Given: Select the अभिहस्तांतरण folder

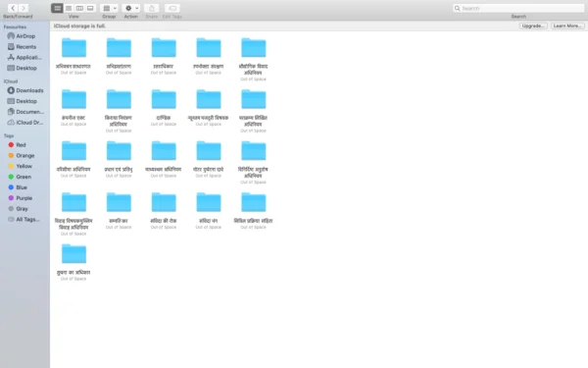Looking at the screenshot, I should (x=119, y=48).
